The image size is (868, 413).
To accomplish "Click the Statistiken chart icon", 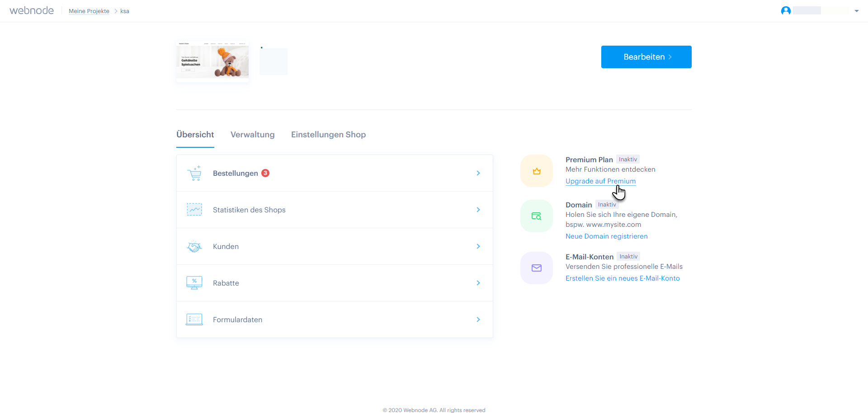I will click(x=194, y=210).
